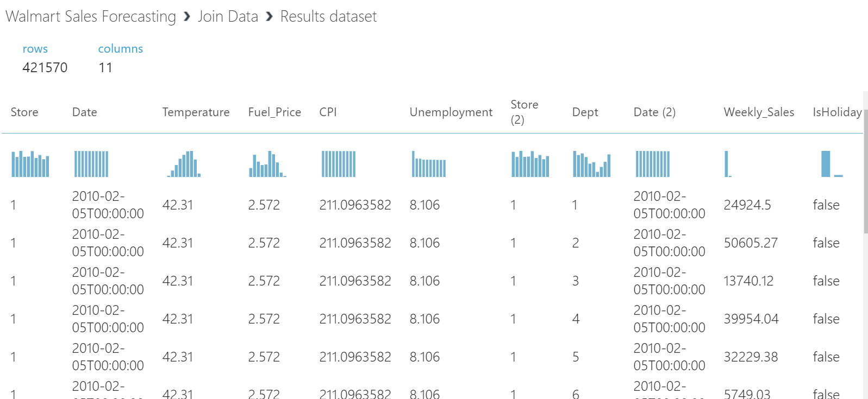Screen dimensions: 868x399
Task: Click the Dept histogram chart
Action: 592,164
